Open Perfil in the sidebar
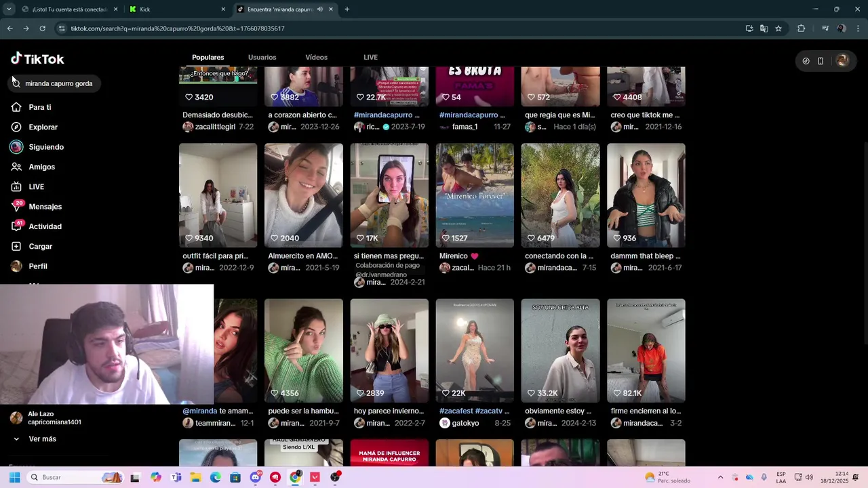 pos(29,266)
